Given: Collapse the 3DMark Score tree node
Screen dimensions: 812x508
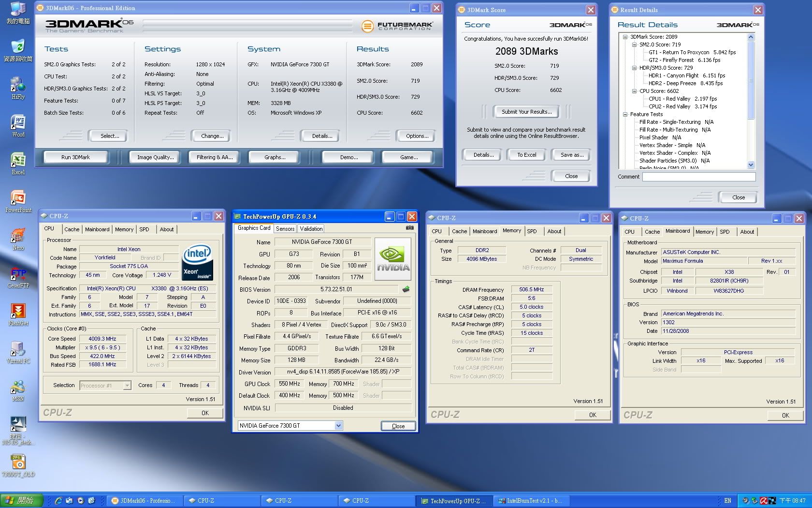Looking at the screenshot, I should (625, 37).
